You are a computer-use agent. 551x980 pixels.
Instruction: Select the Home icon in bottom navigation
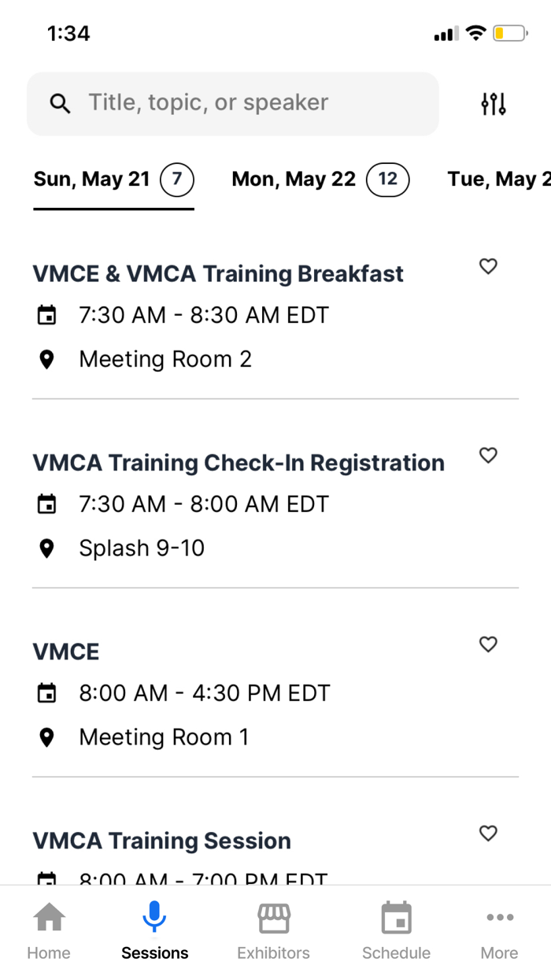[48, 928]
